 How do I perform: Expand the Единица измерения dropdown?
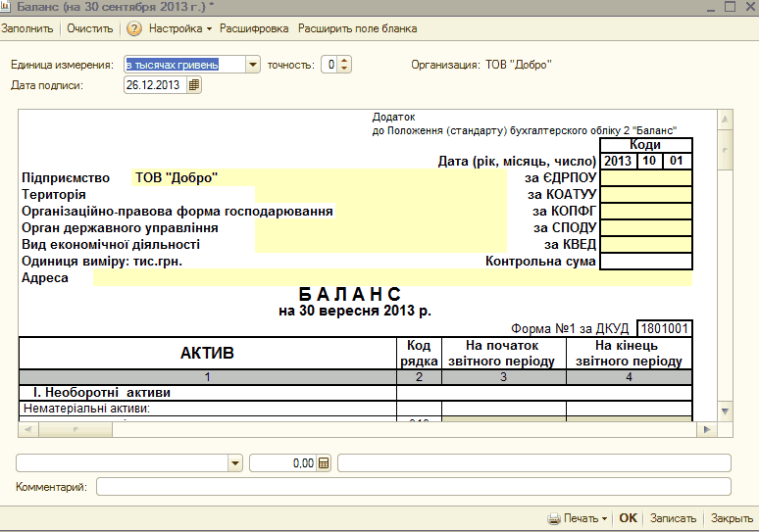[x=253, y=65]
